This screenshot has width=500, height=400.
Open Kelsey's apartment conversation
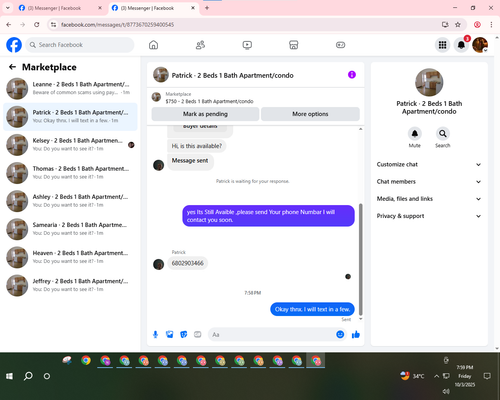(x=70, y=145)
